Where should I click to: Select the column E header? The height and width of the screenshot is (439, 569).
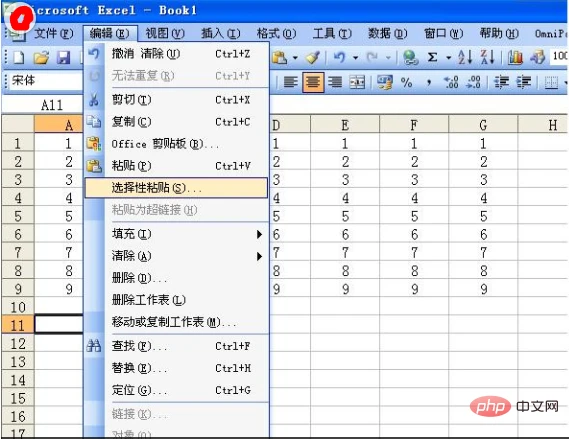(x=345, y=124)
